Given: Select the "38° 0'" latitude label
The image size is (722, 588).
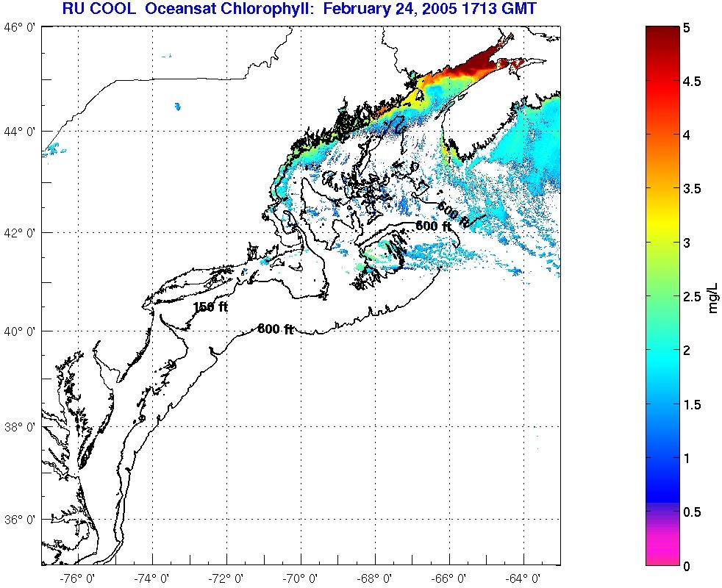Looking at the screenshot, I should (19, 427).
